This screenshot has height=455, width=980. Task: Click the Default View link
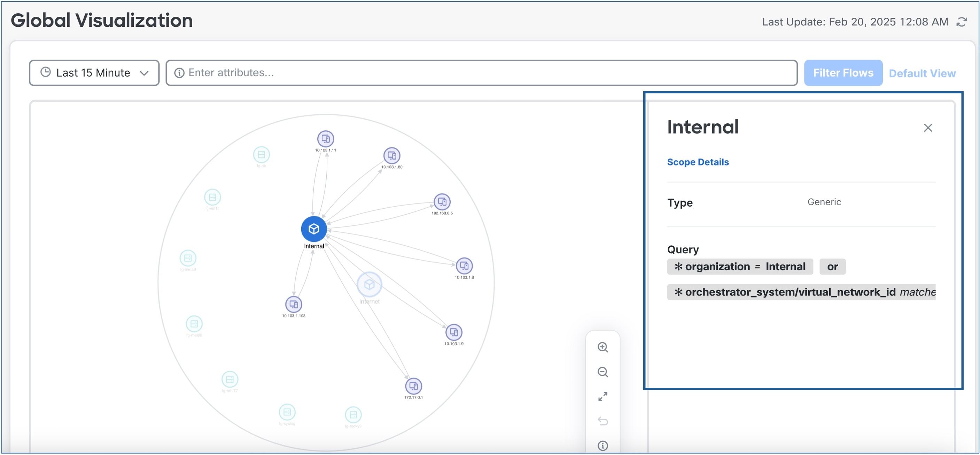pyautogui.click(x=922, y=73)
